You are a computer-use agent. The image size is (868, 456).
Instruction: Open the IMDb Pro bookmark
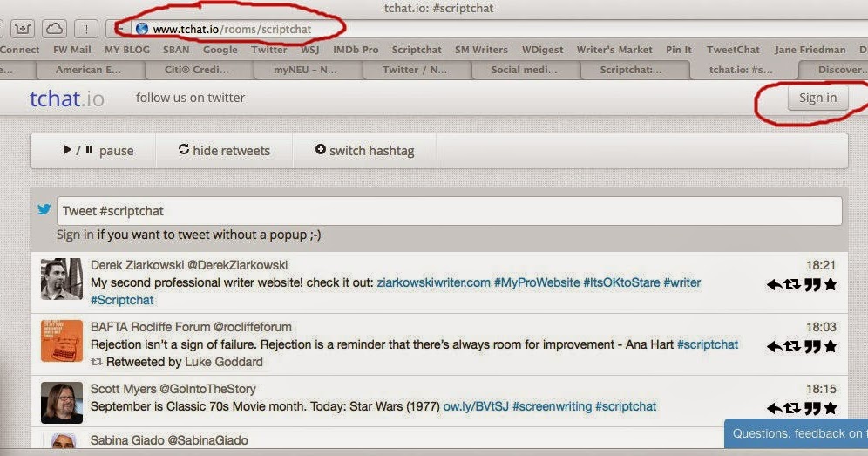356,50
